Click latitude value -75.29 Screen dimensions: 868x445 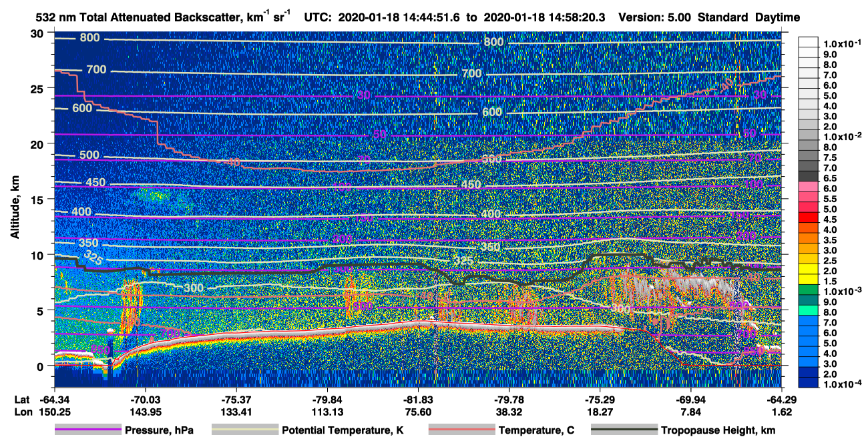[600, 400]
